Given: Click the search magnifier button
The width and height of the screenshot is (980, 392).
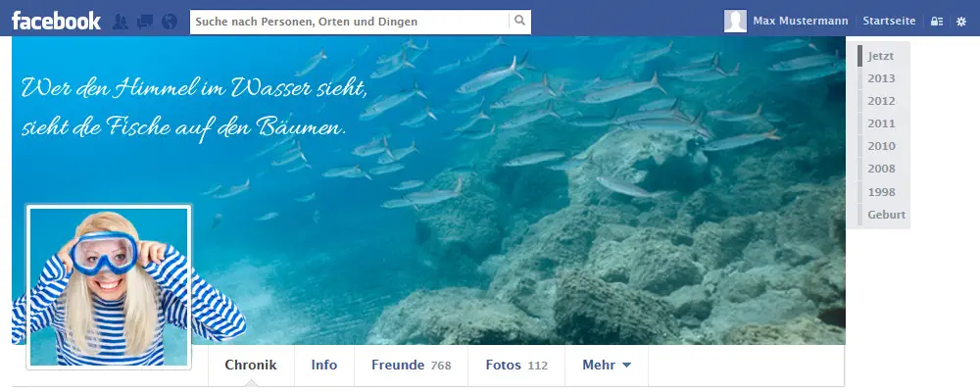Looking at the screenshot, I should pos(520,22).
